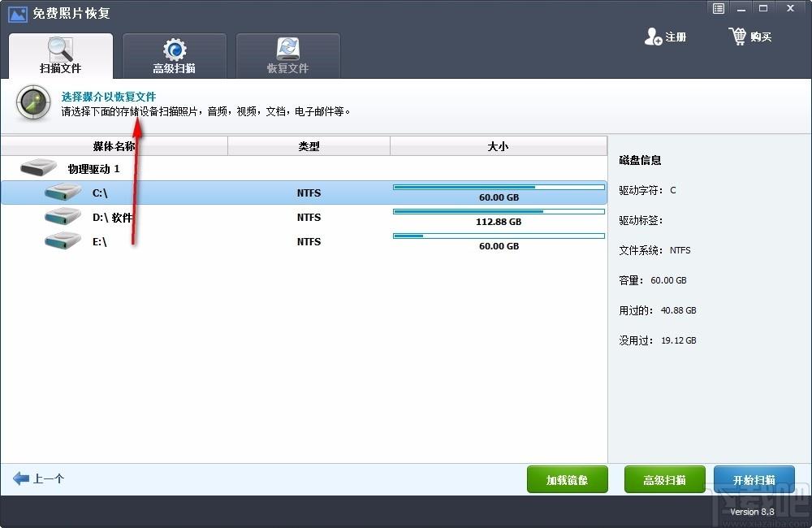Click the register user icon
Image resolution: width=812 pixels, height=528 pixels.
(653, 37)
